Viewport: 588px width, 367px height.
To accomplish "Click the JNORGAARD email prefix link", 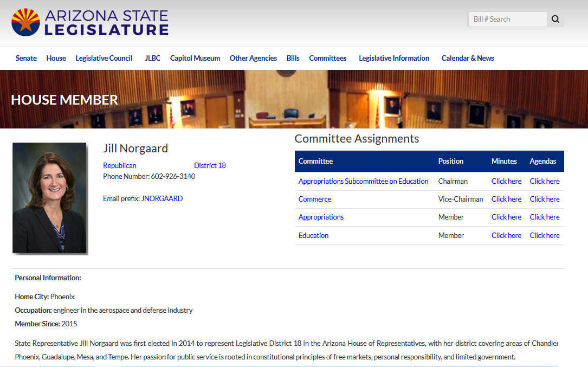I will (x=162, y=198).
